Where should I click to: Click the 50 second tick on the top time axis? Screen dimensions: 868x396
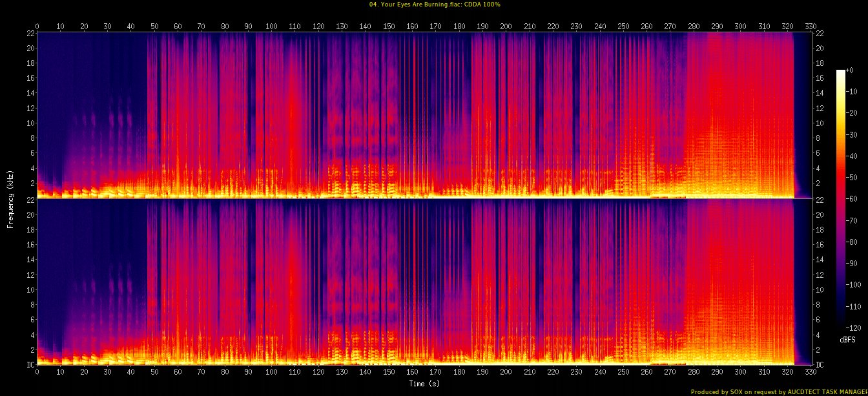click(x=154, y=26)
